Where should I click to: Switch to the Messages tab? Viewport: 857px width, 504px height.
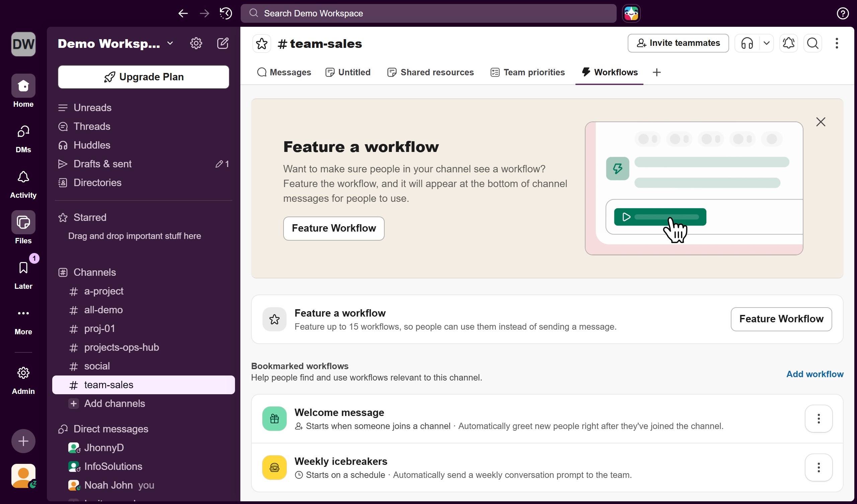pyautogui.click(x=284, y=72)
